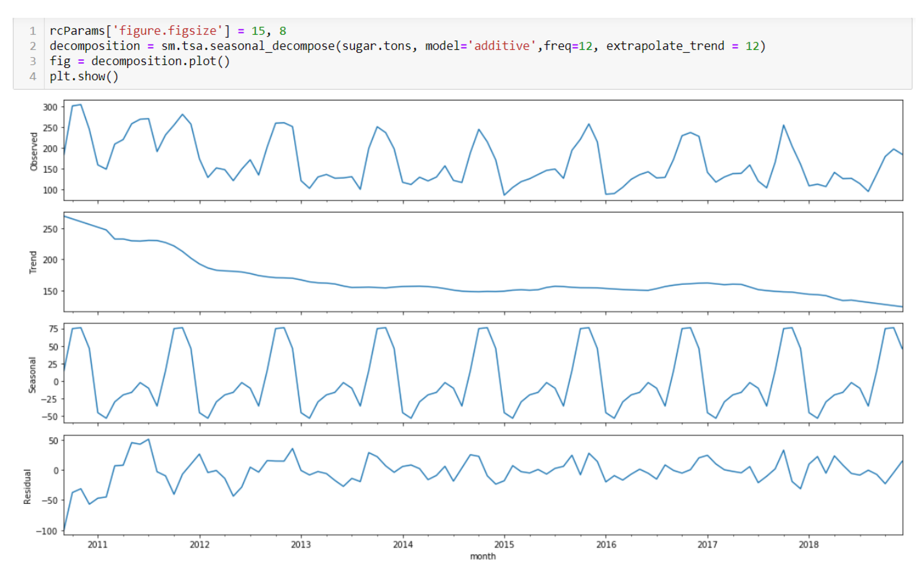Click the 250 tick on Trend axis
924x573 pixels.
pos(50,229)
